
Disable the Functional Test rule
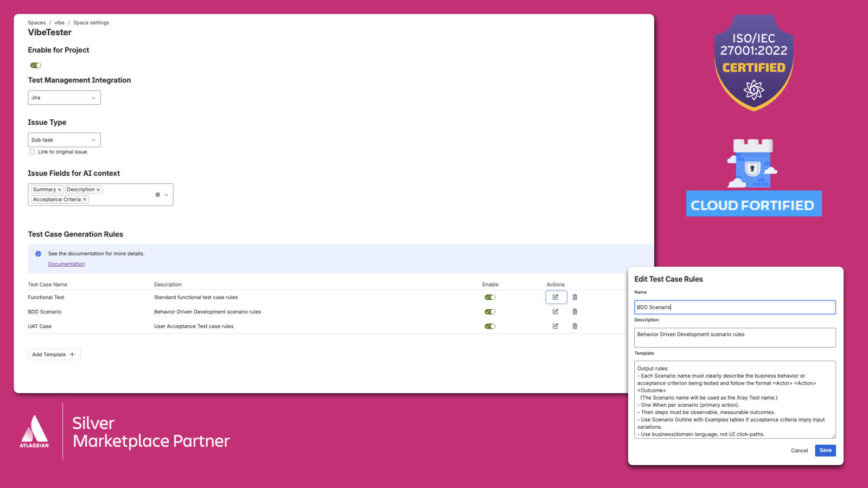coord(490,297)
